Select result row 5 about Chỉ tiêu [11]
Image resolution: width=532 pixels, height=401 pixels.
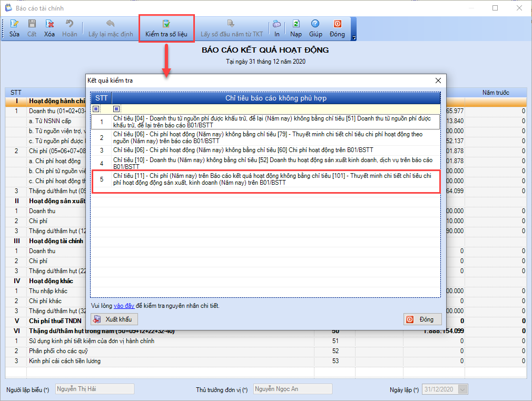(x=266, y=179)
